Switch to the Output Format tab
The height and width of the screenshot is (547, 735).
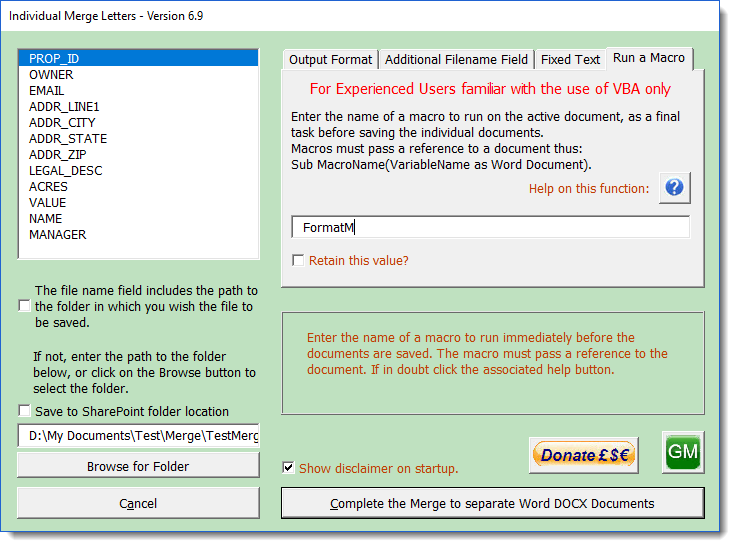[x=330, y=60]
